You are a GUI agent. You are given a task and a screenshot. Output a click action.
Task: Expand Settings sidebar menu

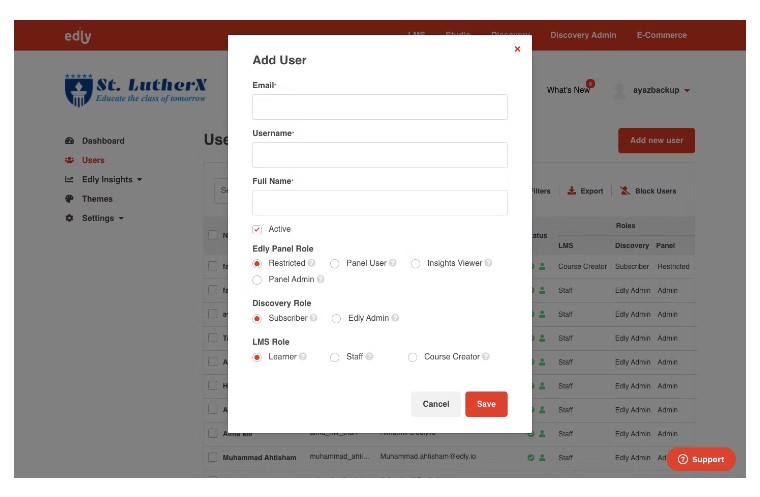pos(103,218)
